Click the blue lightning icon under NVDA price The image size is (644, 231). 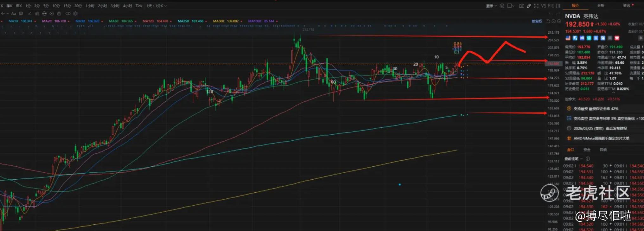tap(575, 38)
